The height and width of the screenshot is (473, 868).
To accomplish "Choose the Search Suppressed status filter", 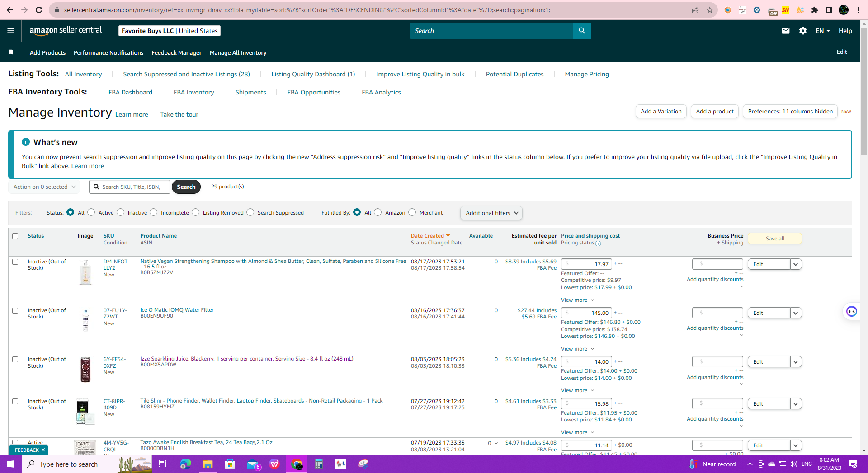I will 250,212.
